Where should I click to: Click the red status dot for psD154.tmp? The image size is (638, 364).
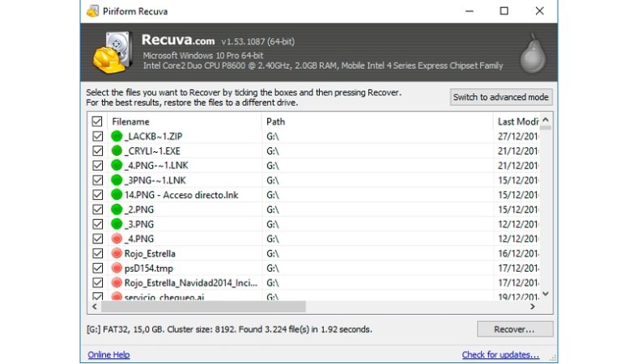pos(117,268)
